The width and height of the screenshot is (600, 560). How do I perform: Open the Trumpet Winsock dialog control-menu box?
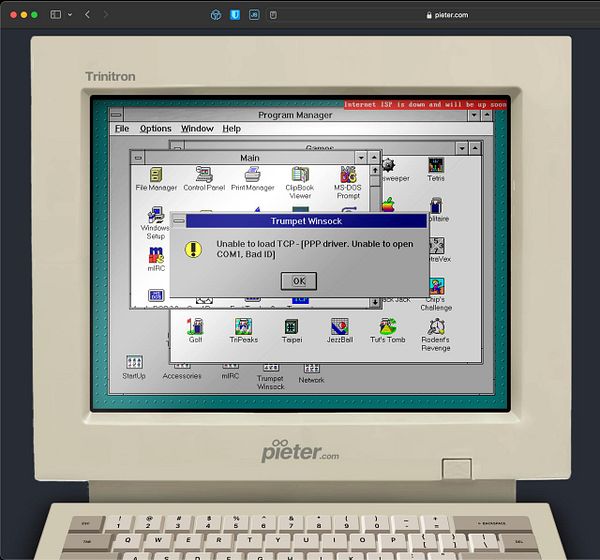click(x=179, y=221)
